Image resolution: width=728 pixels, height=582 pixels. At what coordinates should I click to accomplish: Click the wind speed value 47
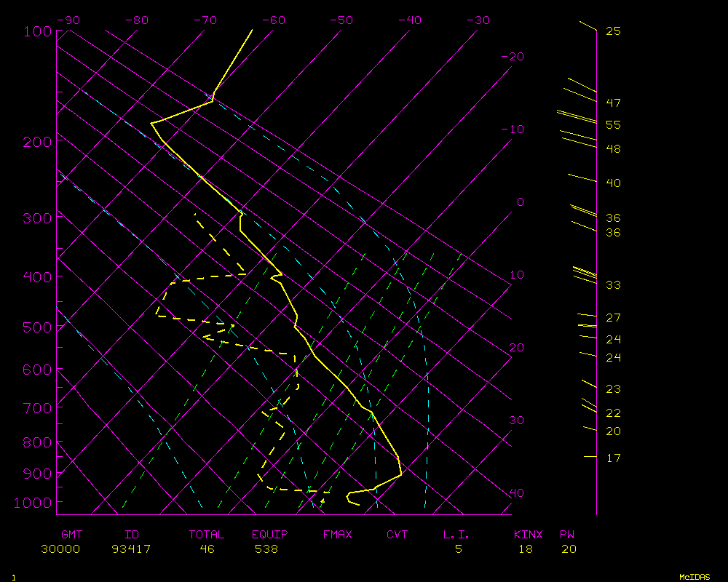click(x=613, y=103)
